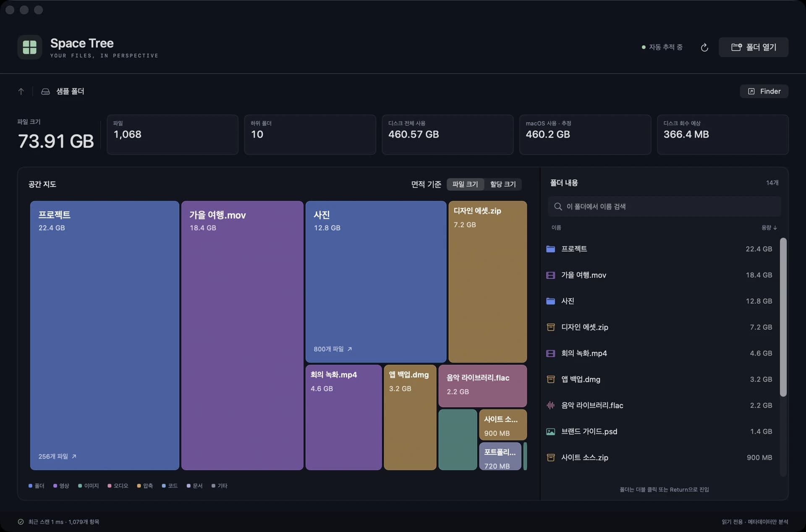Viewport: 806px width, 532px height.
Task: Click the archive icon of 앱 백업.dmg row
Action: [550, 379]
